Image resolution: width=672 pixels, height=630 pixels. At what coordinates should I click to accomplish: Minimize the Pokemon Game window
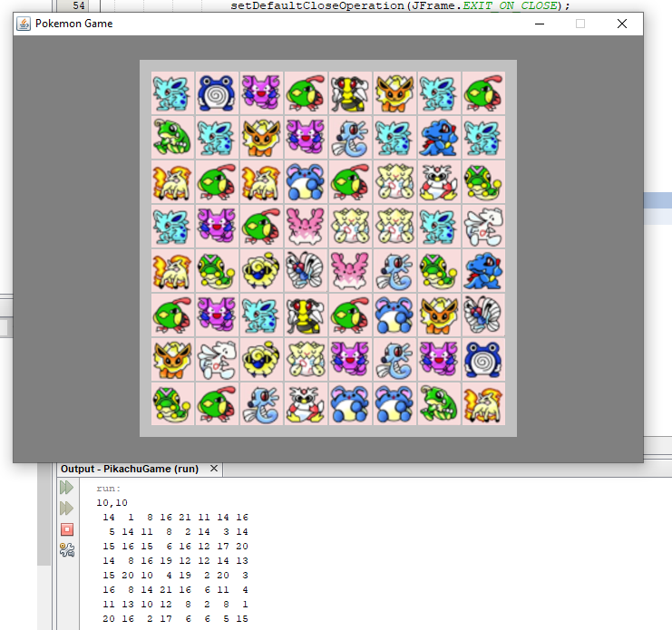click(x=539, y=24)
